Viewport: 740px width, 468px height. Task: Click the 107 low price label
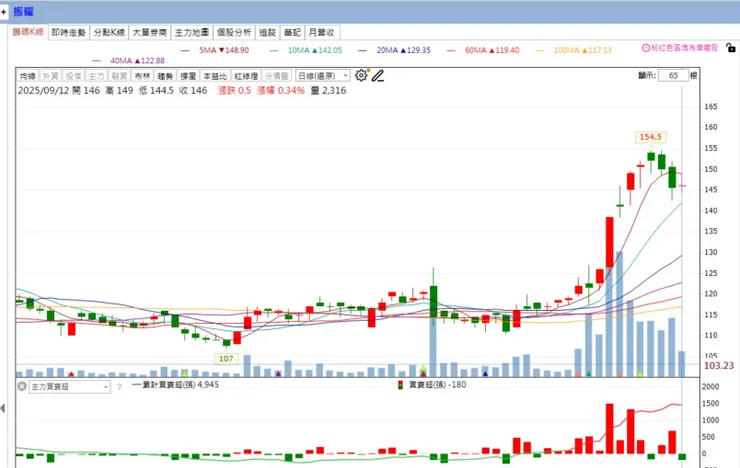[226, 359]
